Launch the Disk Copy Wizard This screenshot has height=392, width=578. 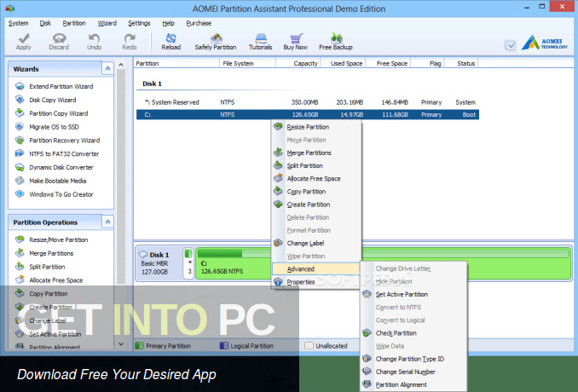(x=53, y=100)
